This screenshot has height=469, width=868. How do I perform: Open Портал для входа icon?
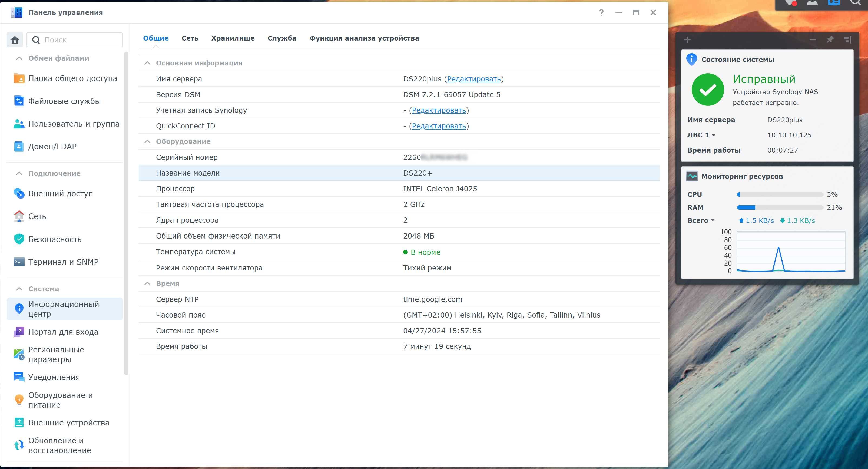[19, 332]
